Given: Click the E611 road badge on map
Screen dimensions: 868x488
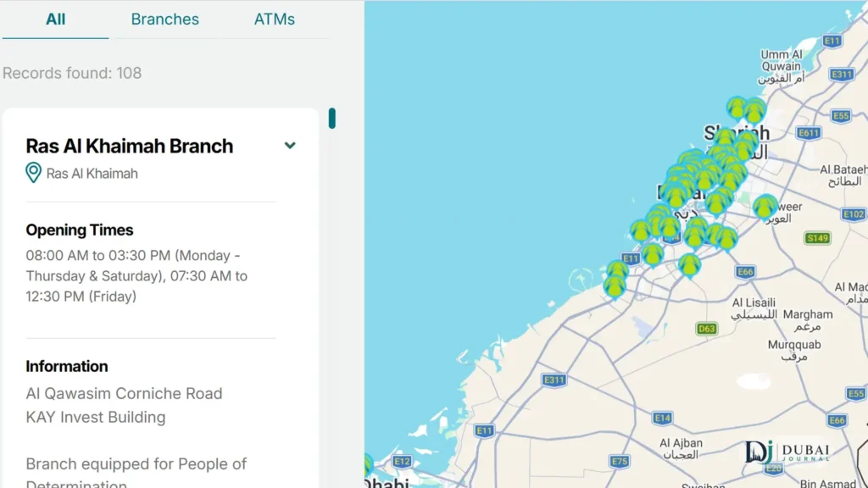Looking at the screenshot, I should [x=809, y=133].
